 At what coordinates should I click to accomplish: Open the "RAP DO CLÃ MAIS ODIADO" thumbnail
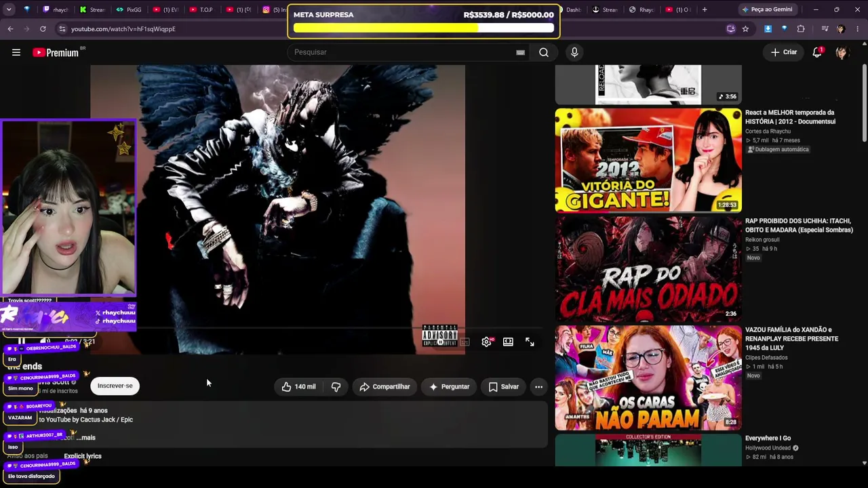coord(648,269)
